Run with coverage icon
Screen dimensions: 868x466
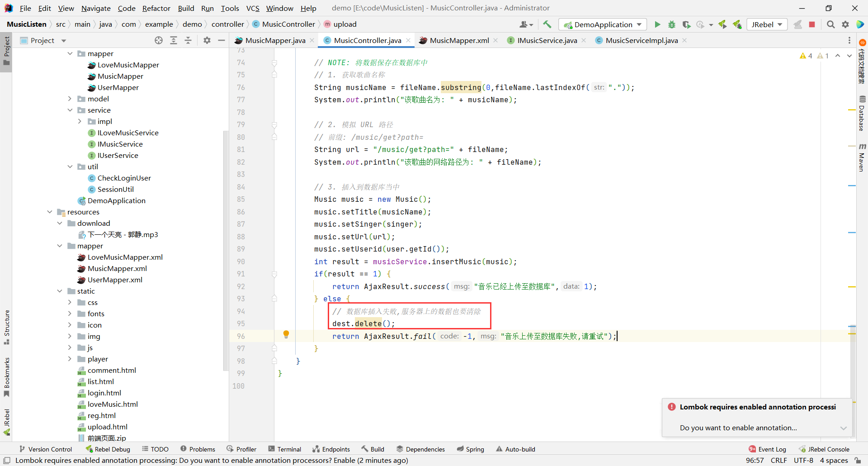pyautogui.click(x=686, y=24)
